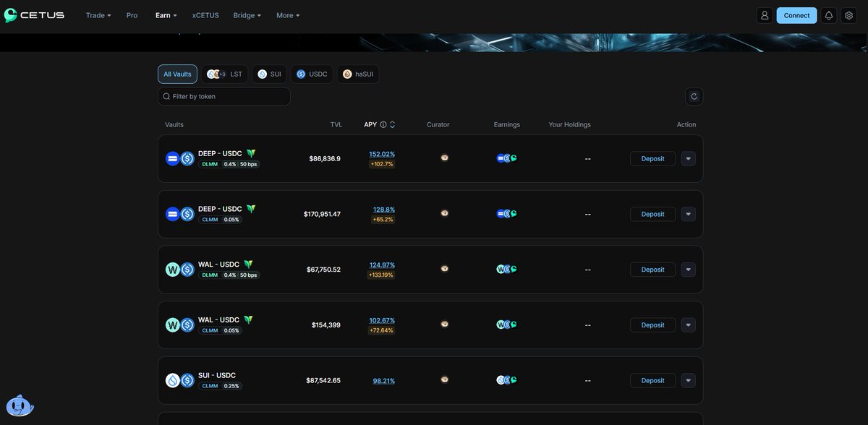This screenshot has height=425, width=868.
Task: Sort vaults by APY arrows
Action: [x=392, y=124]
